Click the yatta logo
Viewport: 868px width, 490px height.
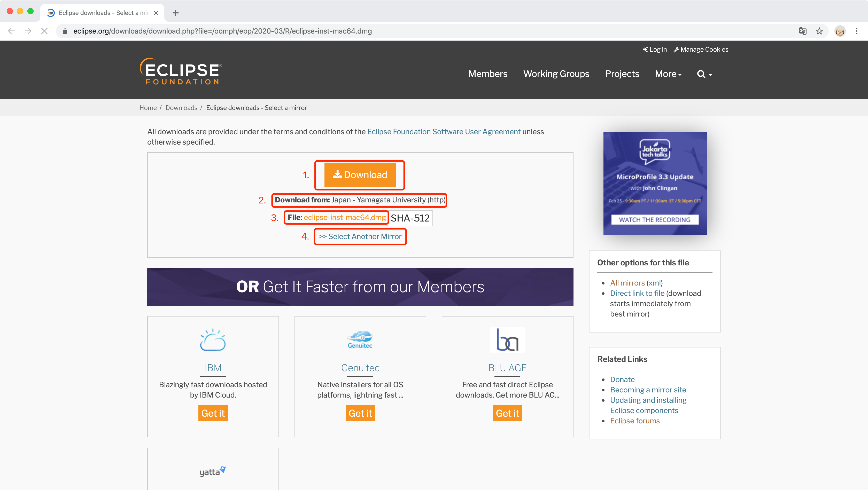(x=213, y=471)
